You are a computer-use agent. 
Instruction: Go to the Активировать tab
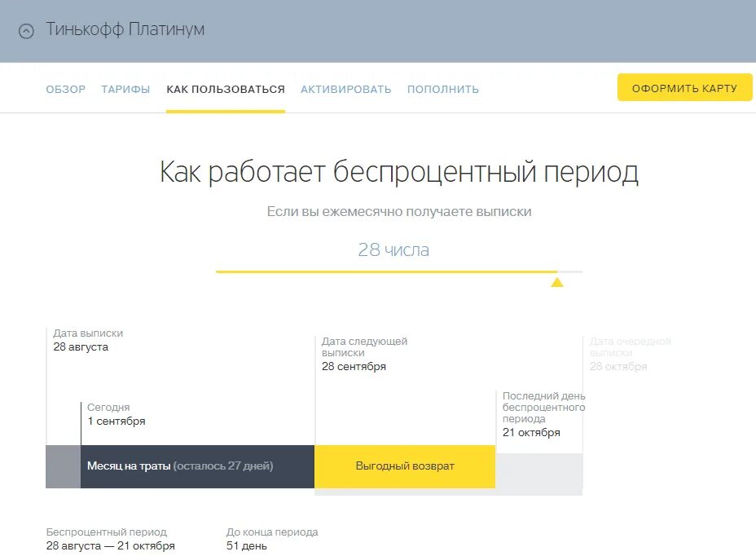[x=345, y=90]
